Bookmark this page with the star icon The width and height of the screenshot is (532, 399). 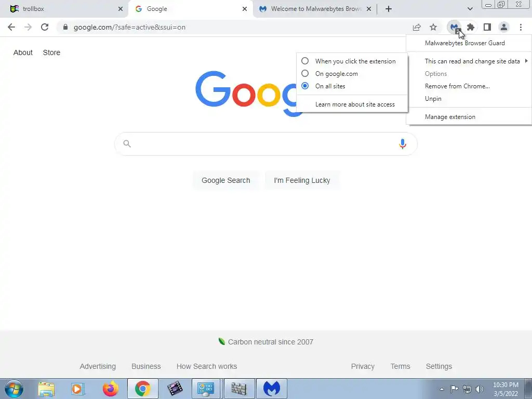(x=433, y=27)
